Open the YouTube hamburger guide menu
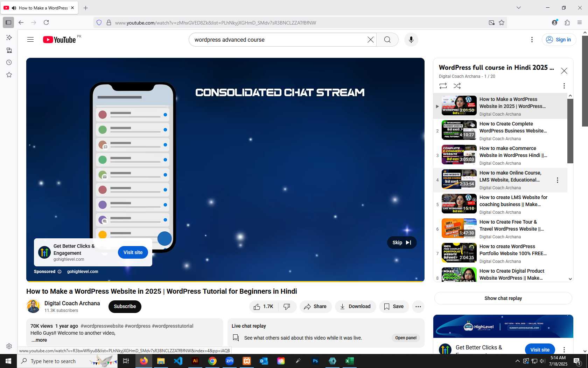The height and width of the screenshot is (368, 588). coord(30,40)
